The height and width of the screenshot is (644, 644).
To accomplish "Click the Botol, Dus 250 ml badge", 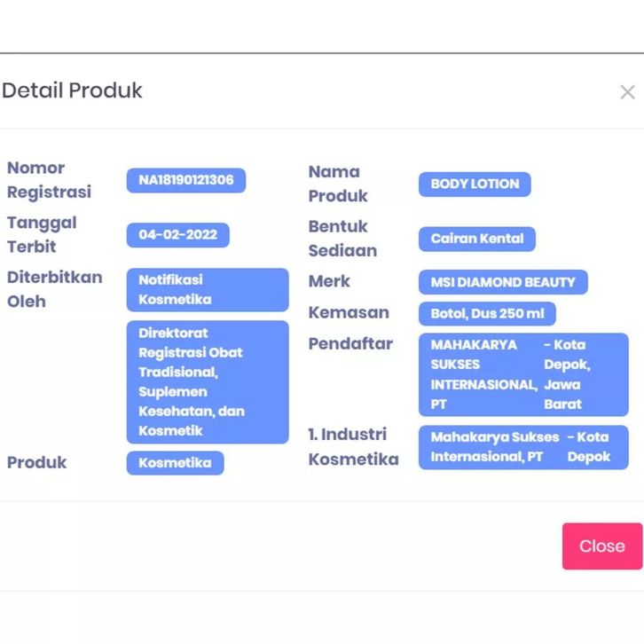I will click(x=487, y=314).
